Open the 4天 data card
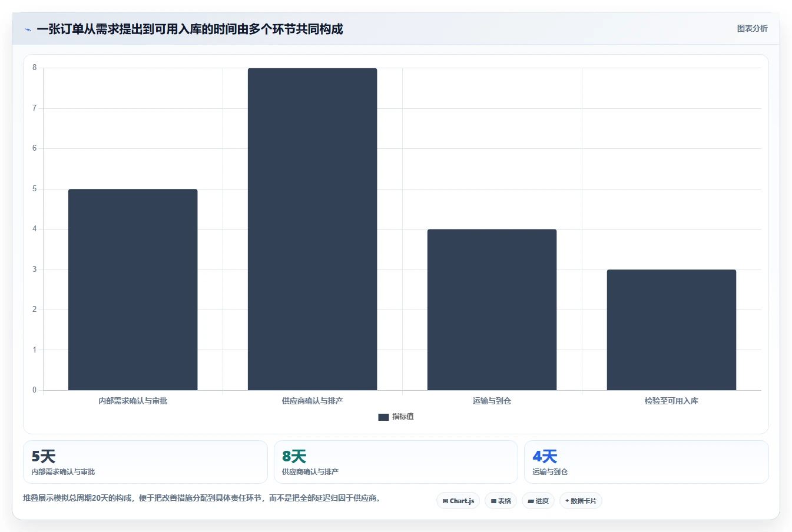Screen dimensions: 792x532 [x=647, y=462]
